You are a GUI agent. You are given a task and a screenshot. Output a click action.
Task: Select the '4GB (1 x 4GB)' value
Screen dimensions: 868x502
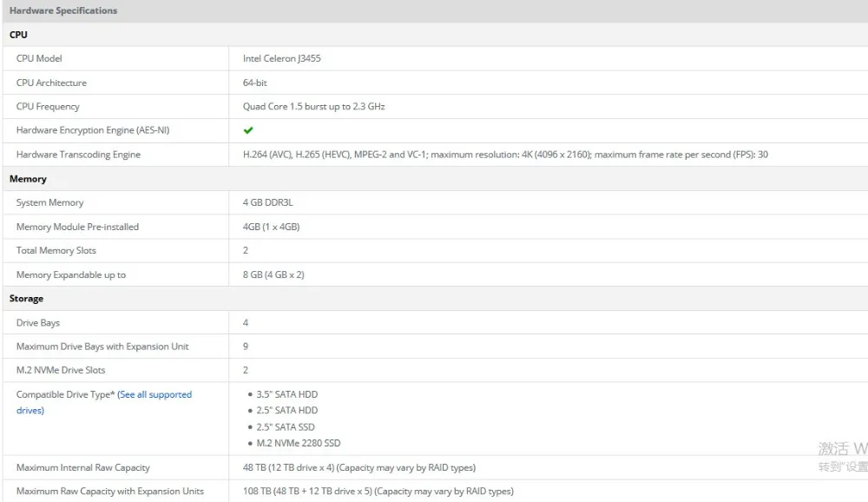(271, 227)
